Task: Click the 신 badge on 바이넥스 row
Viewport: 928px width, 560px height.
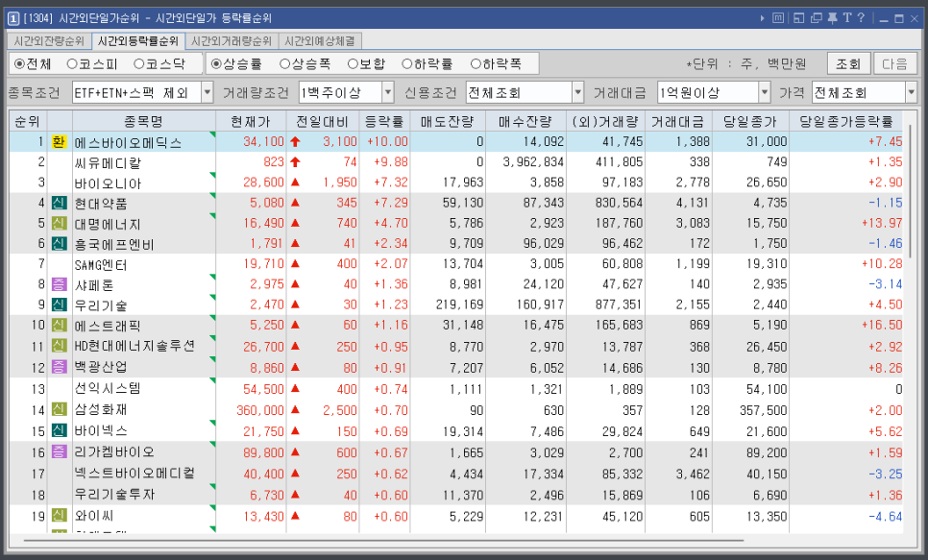Action: pos(59,431)
